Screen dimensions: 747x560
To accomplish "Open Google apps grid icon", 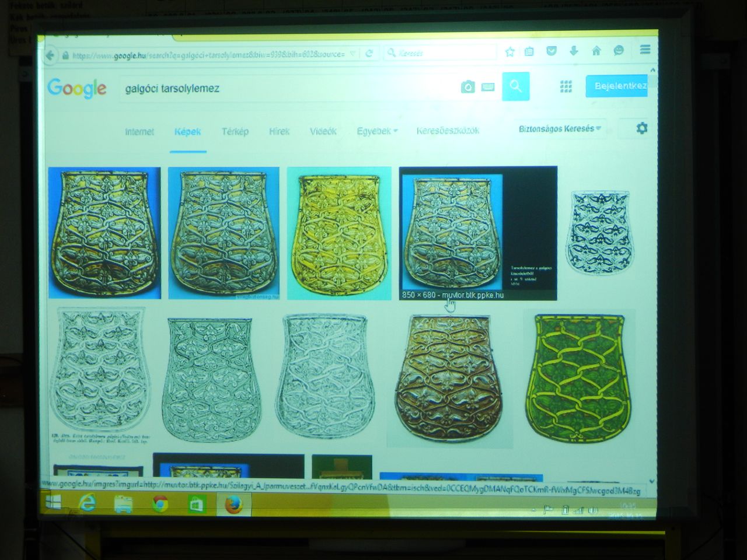I will (566, 86).
